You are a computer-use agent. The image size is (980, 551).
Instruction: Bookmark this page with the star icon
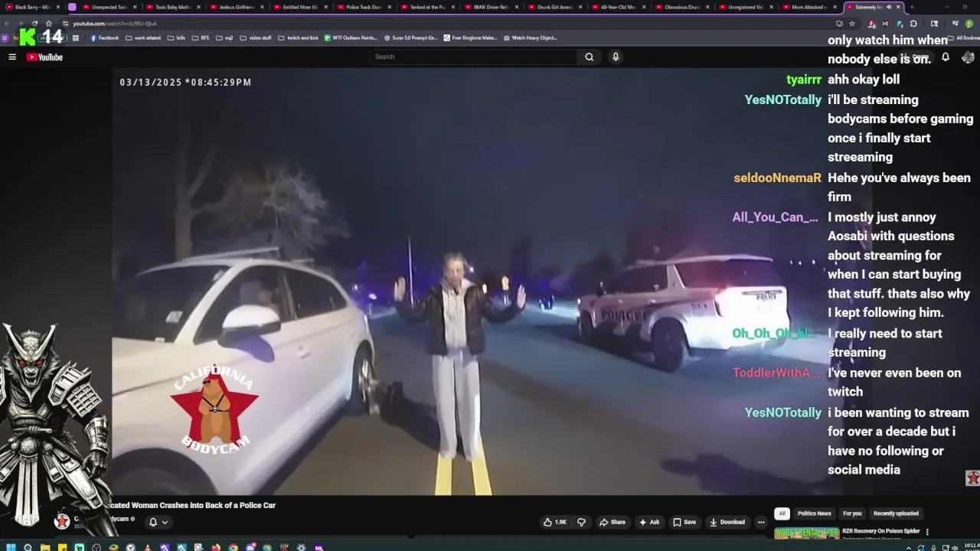coord(852,24)
